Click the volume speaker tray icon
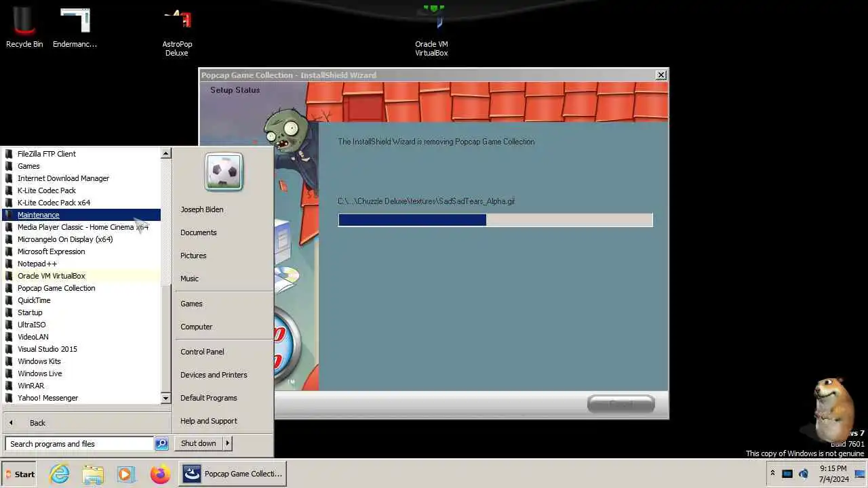Viewport: 868px width, 488px height. coord(804,474)
